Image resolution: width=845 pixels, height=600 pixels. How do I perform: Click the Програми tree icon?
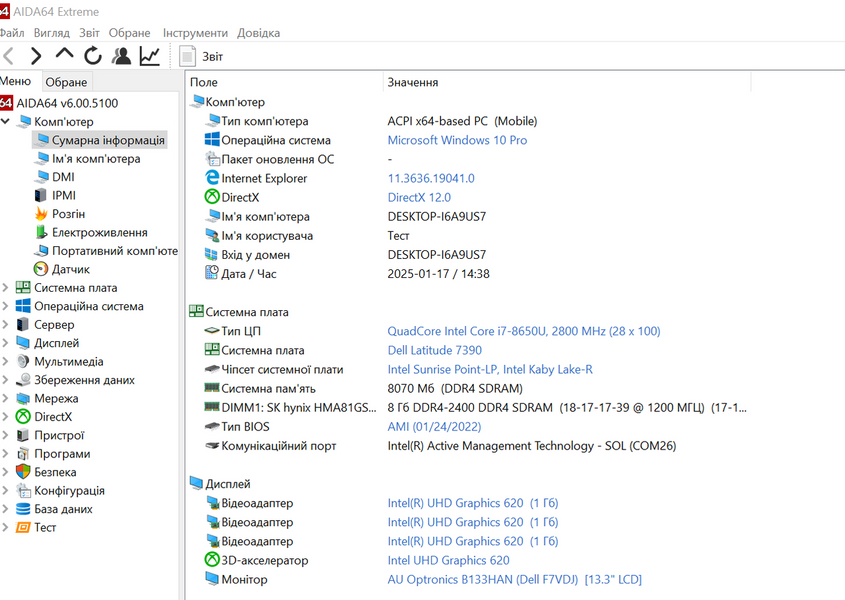point(23,453)
